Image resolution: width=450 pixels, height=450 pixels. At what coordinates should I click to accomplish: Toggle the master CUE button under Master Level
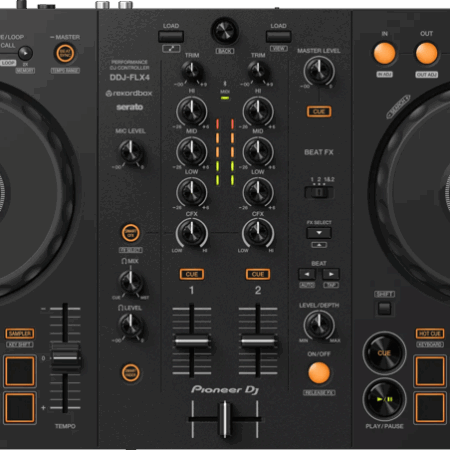pyautogui.click(x=319, y=112)
